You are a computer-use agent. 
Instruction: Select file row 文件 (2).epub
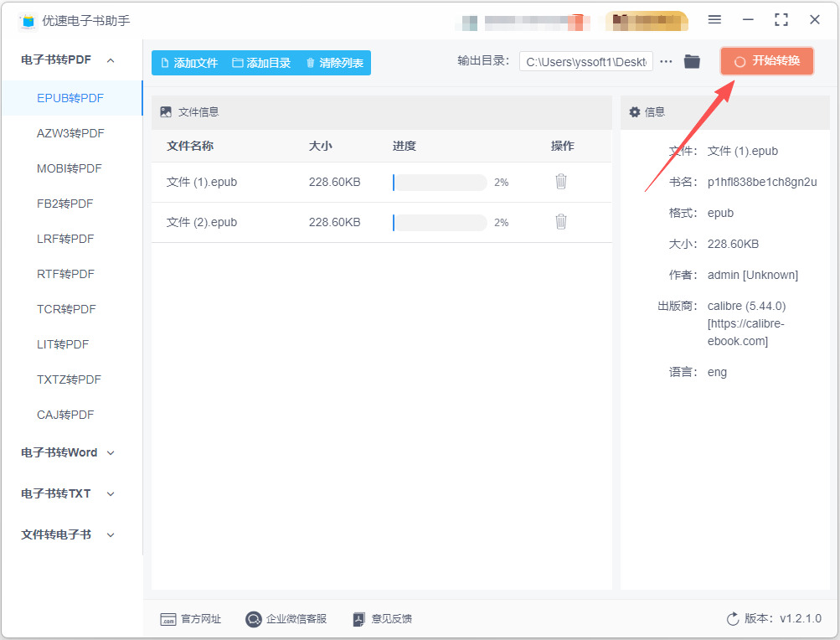381,223
